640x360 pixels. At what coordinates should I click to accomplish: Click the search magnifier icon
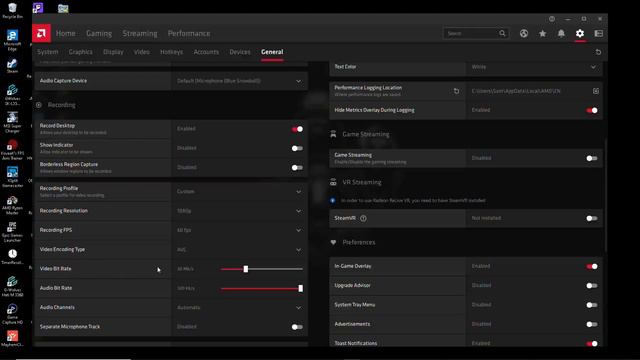[x=502, y=33]
